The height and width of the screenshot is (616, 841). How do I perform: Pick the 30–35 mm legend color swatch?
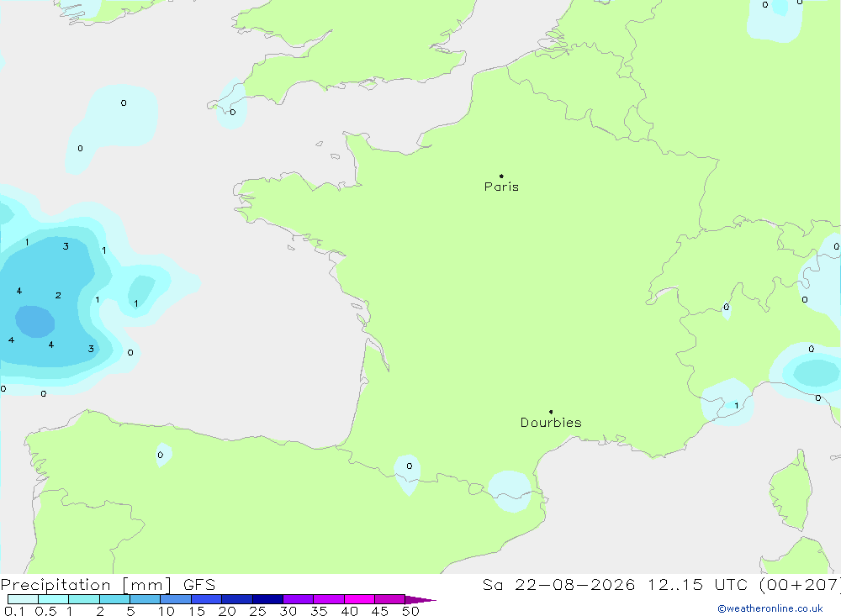click(299, 599)
